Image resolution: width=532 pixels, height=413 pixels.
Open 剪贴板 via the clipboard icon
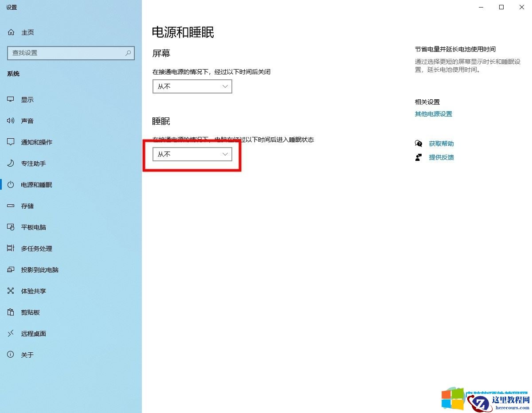coord(11,312)
